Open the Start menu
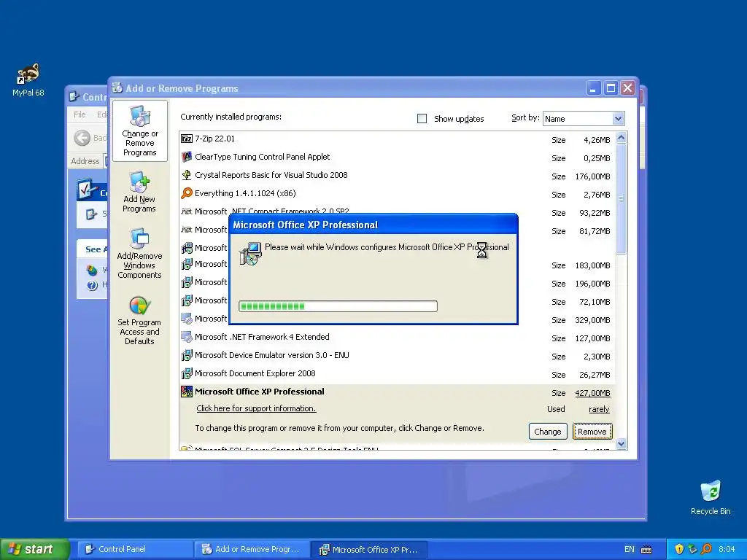The image size is (747, 560). pyautogui.click(x=35, y=549)
